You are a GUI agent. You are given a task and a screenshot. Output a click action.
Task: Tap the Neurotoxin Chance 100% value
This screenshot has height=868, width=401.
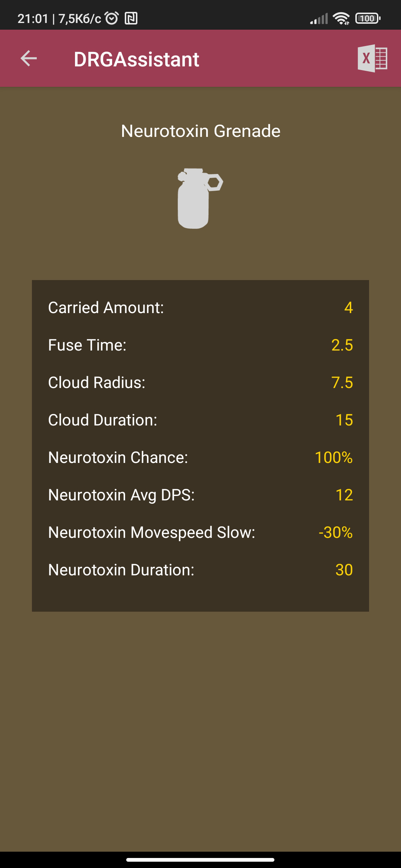pyautogui.click(x=333, y=457)
